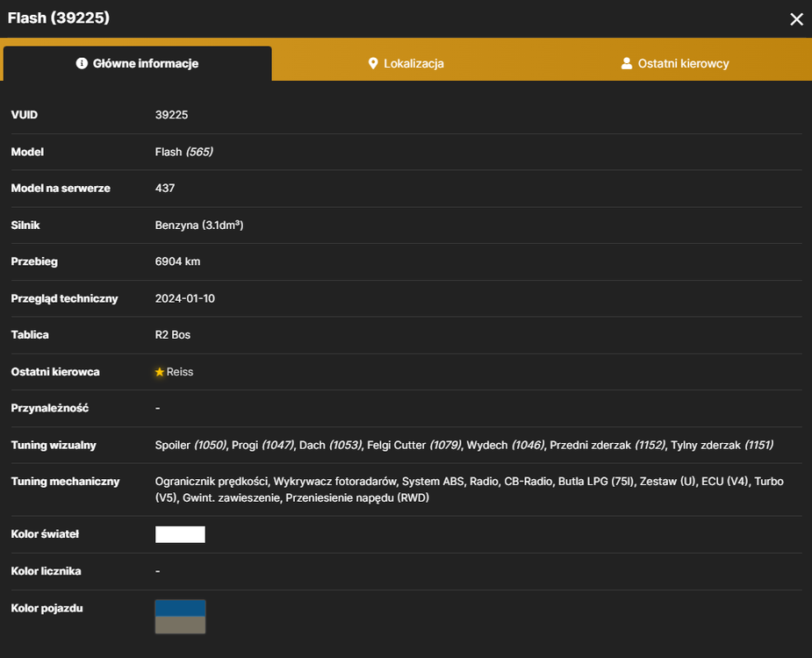
Task: Select the Główne informacje tab
Action: tap(137, 63)
